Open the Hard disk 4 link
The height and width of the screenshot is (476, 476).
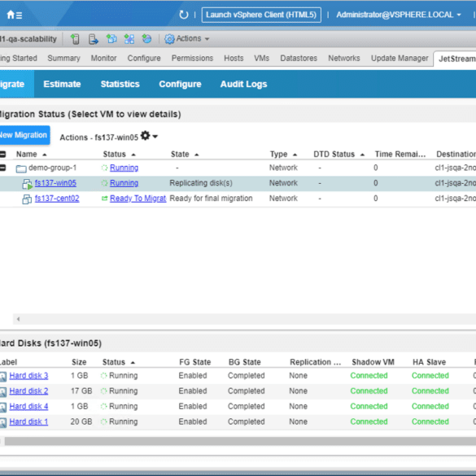[x=28, y=406]
